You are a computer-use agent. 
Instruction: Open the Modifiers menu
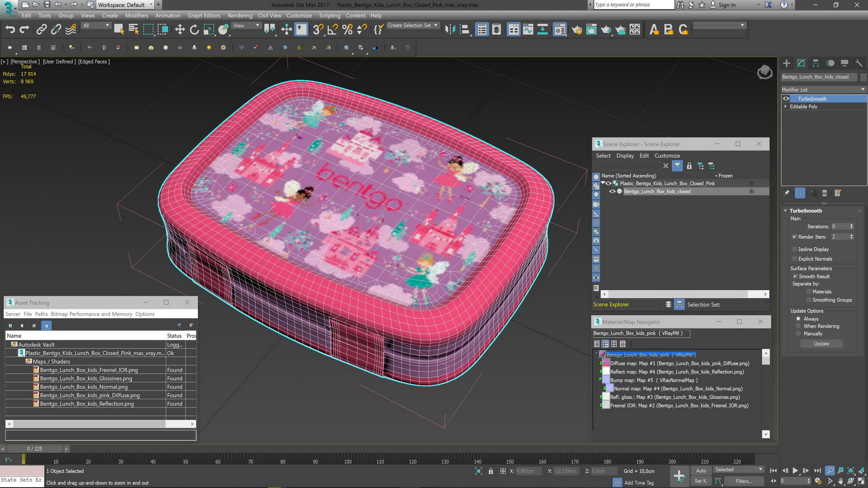[137, 15]
